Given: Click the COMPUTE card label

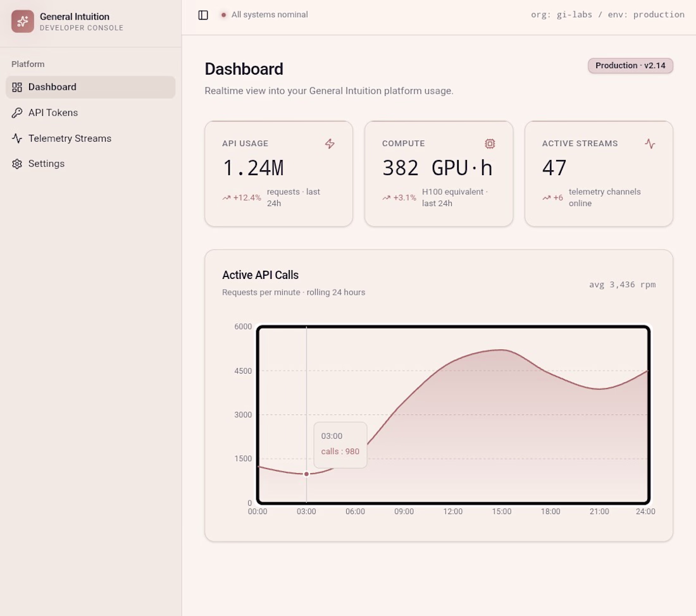Looking at the screenshot, I should tap(404, 144).
